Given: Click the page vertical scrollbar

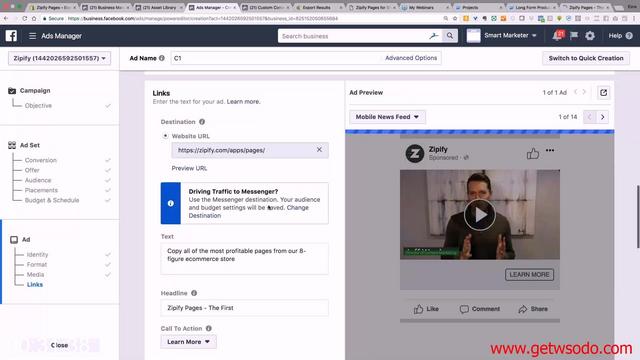Looking at the screenshot, I should (x=638, y=216).
